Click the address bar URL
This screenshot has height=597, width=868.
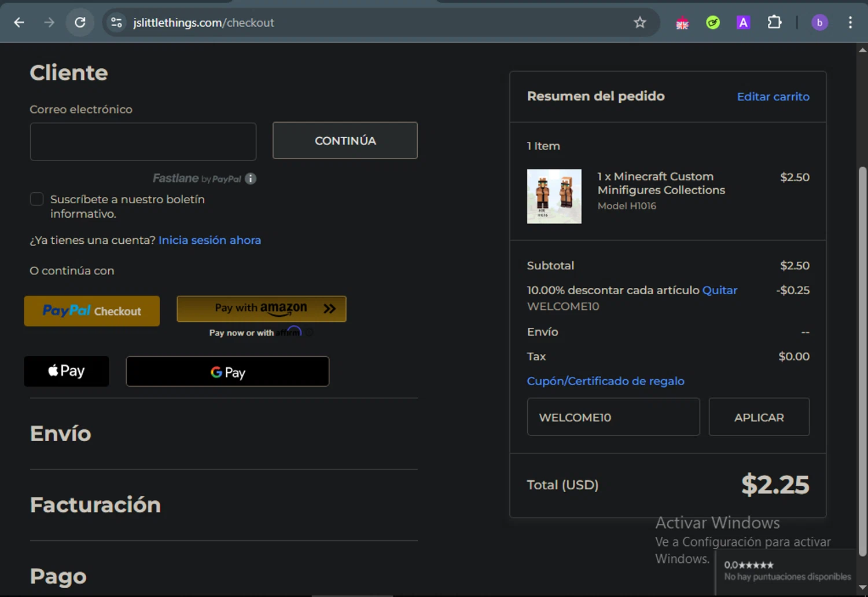tap(204, 23)
